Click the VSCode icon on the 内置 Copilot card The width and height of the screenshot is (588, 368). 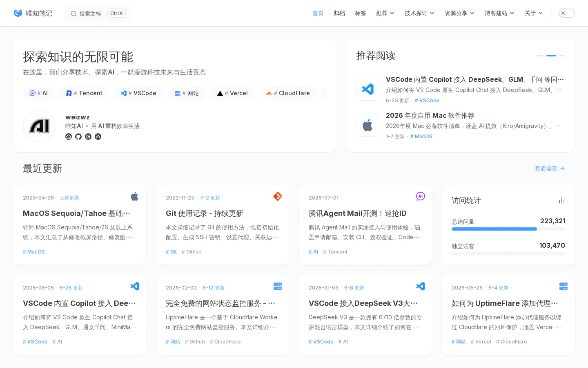click(x=135, y=286)
